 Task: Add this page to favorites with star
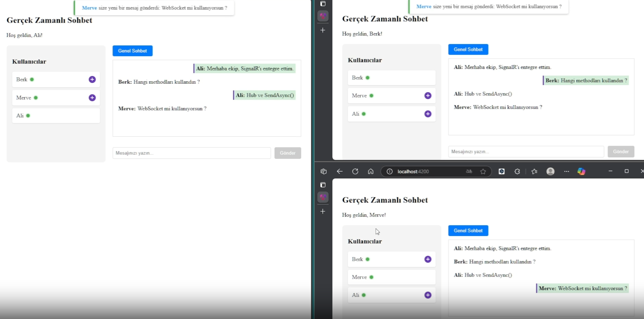[483, 172]
